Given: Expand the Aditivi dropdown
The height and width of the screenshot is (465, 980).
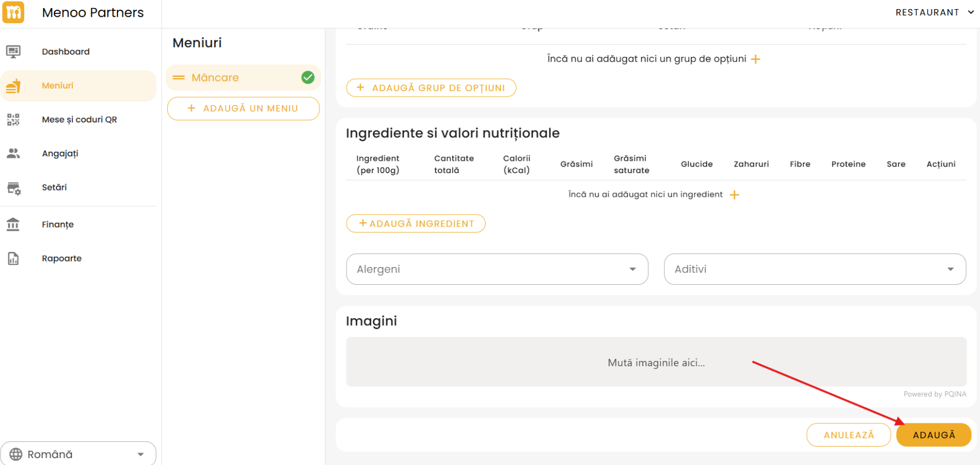Looking at the screenshot, I should click(814, 269).
